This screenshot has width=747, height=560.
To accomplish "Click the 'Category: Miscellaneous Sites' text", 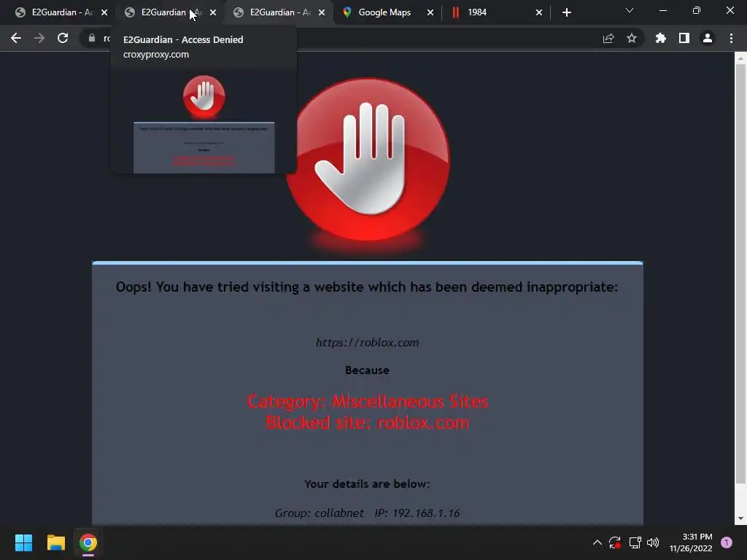I will click(368, 402).
